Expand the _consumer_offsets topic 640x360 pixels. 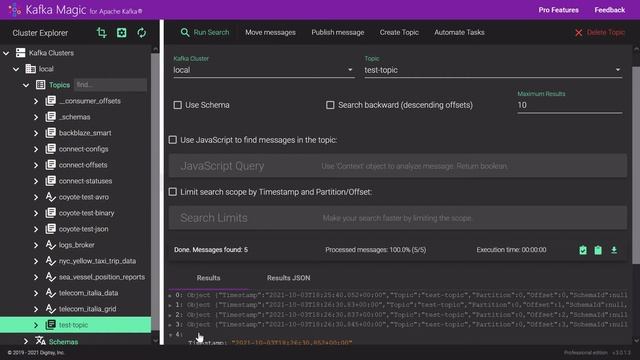pos(36,101)
